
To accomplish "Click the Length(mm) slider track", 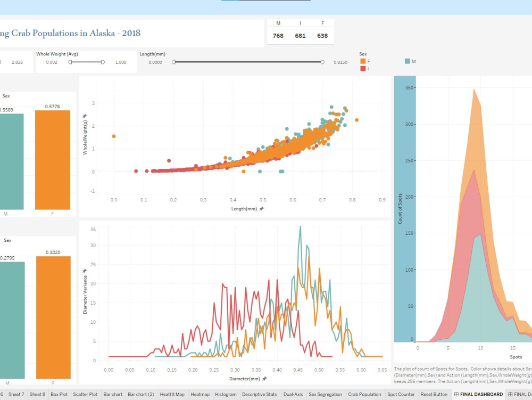I will point(248,62).
